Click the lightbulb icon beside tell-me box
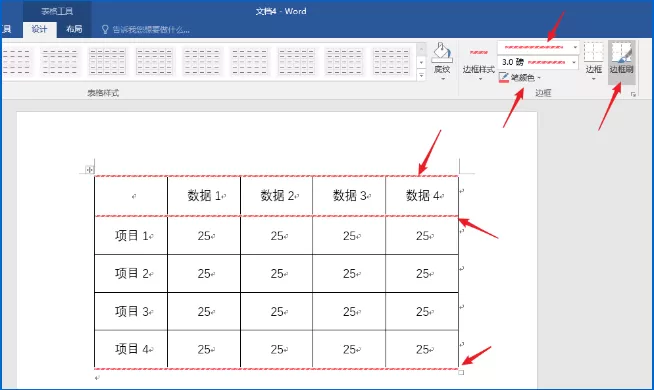 tap(105, 29)
